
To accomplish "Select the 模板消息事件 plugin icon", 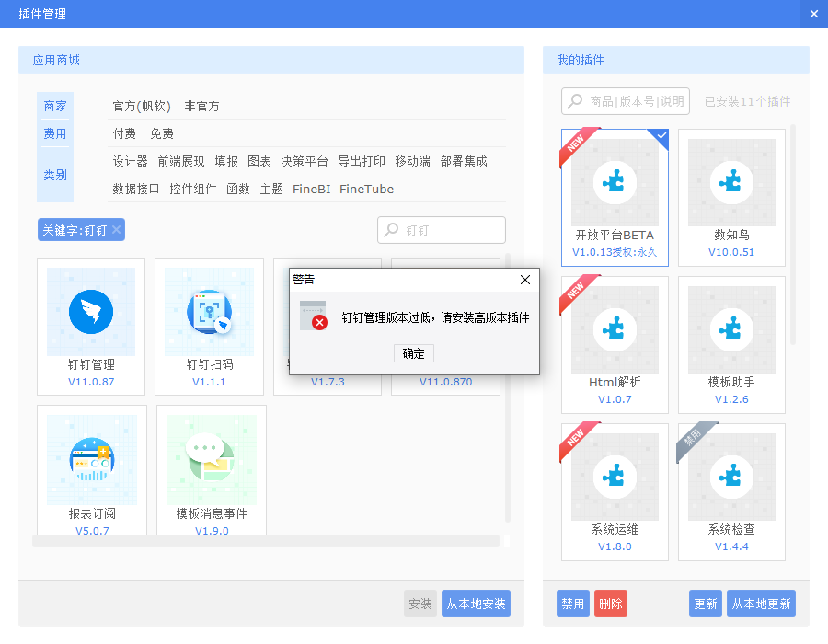I will click(x=212, y=459).
